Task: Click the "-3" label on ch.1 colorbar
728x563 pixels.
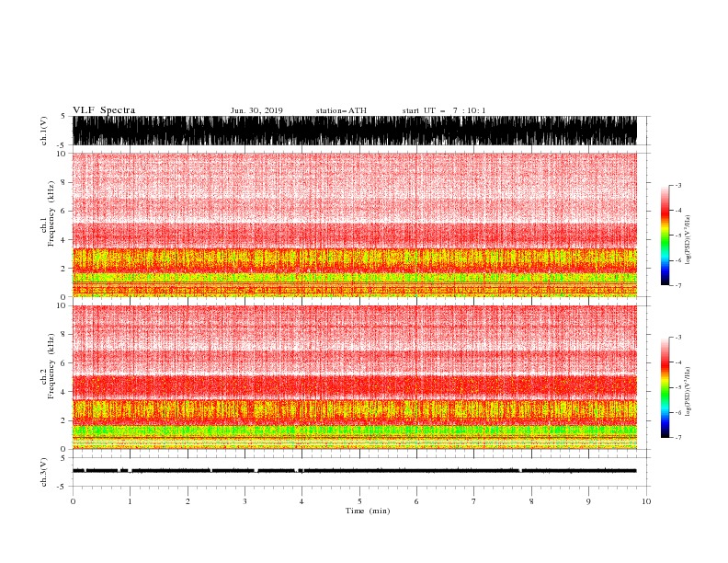Action: [x=678, y=185]
